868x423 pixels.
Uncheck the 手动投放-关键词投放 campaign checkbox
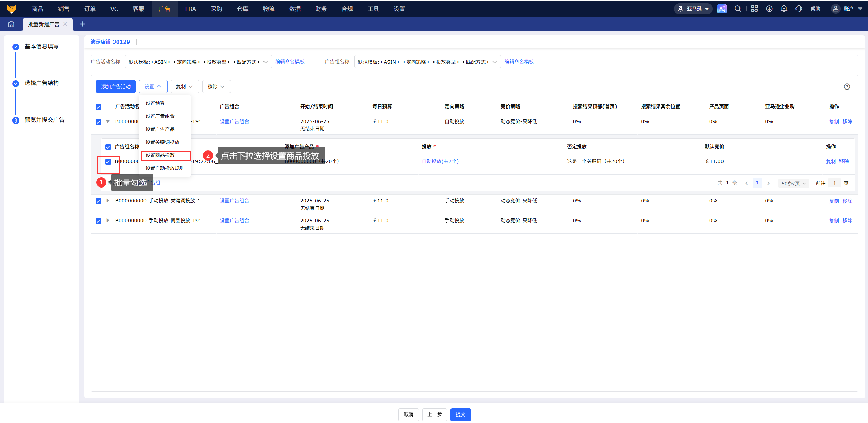[x=99, y=201]
